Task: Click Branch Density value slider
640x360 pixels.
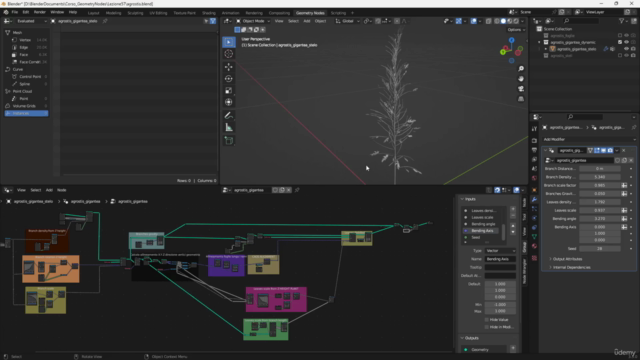Action: coord(600,177)
